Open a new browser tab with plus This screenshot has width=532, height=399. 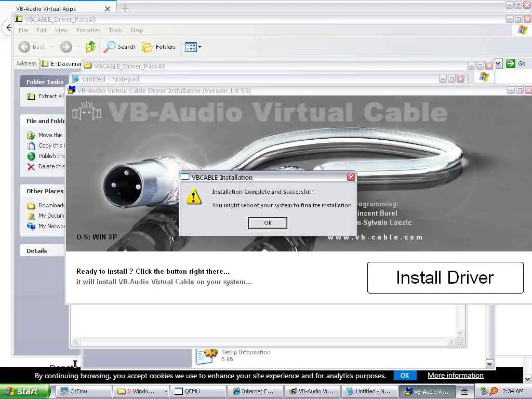tap(125, 8)
